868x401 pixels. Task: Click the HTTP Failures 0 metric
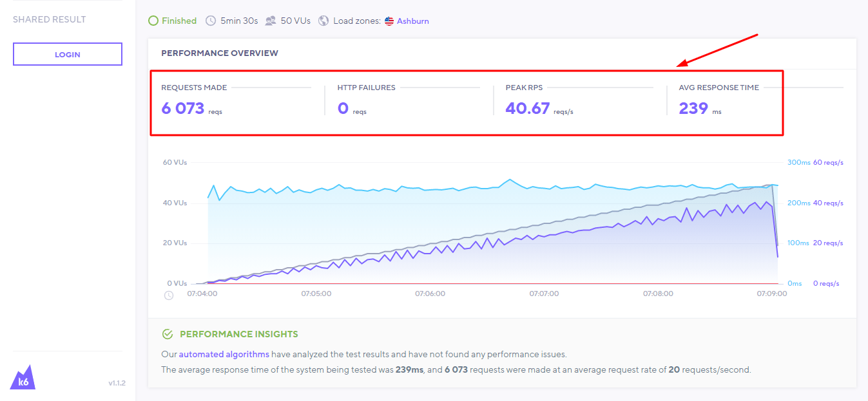click(x=343, y=108)
